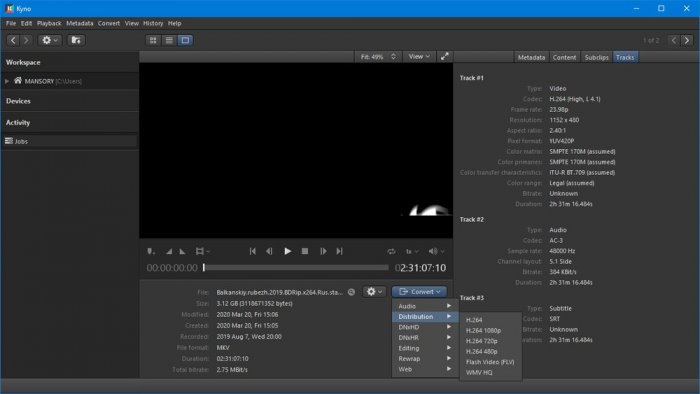Switch to list view

click(169, 40)
